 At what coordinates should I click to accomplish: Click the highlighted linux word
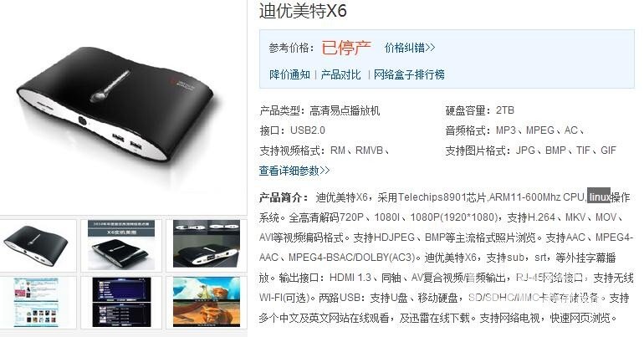click(599, 197)
